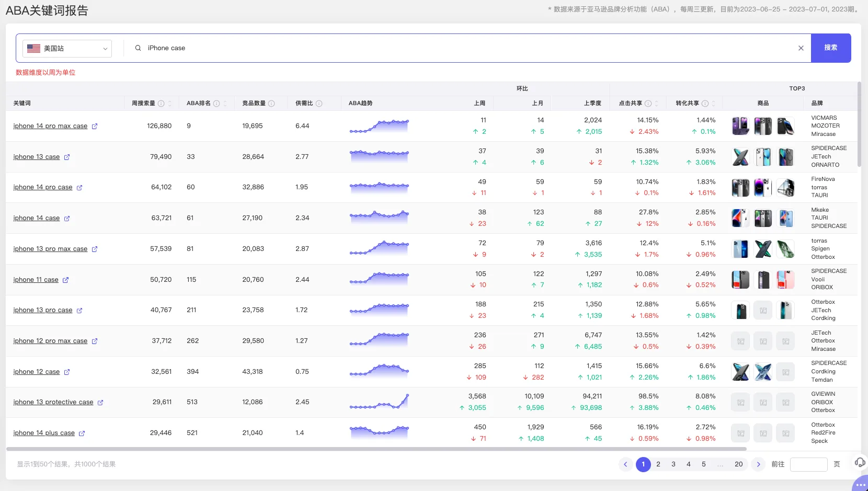Open keyword link iphone 13 case
The image size is (868, 491).
[x=37, y=157]
